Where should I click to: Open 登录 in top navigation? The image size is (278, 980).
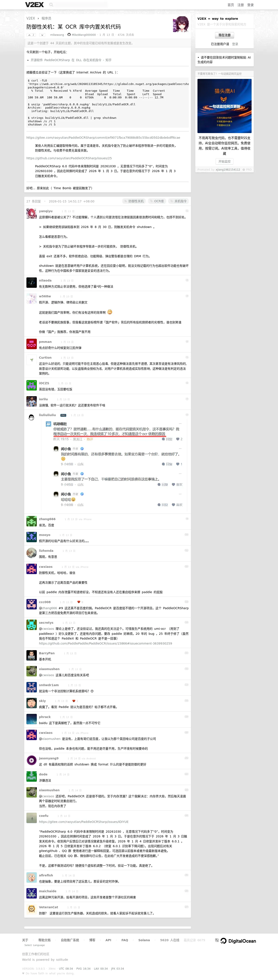pyautogui.click(x=251, y=5)
